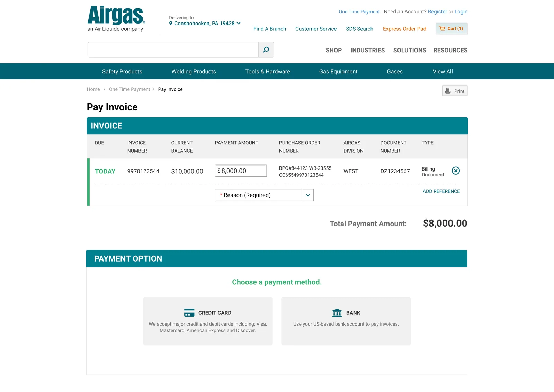Click the printer icon
This screenshot has width=554, height=392.
448,91
